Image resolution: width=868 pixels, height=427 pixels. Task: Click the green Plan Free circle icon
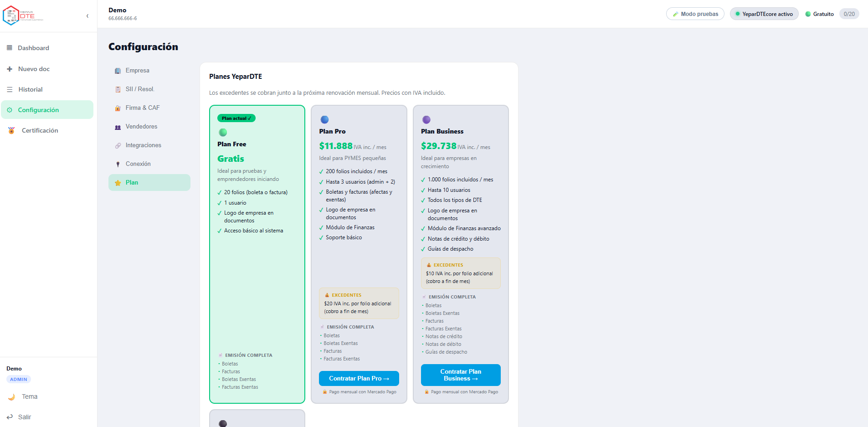coord(223,133)
